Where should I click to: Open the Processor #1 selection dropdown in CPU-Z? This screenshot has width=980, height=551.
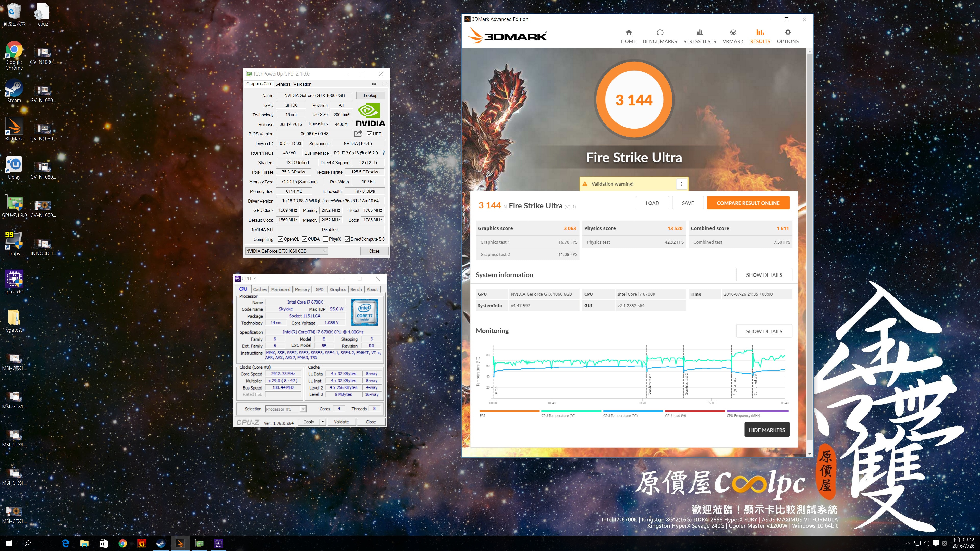point(286,409)
